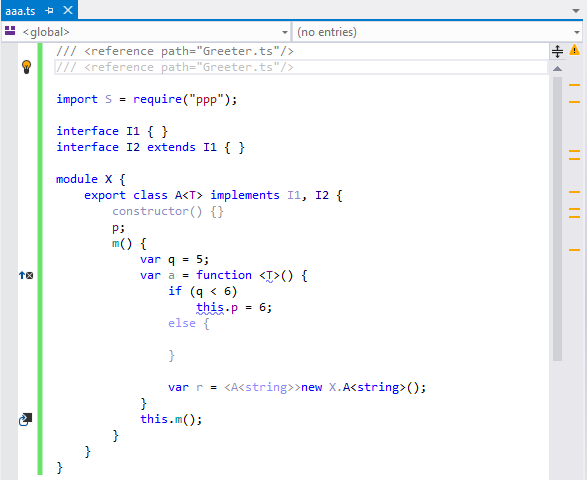Viewport: 587px width, 480px height.
Task: Select the aaa.ts document tab
Action: 21,11
